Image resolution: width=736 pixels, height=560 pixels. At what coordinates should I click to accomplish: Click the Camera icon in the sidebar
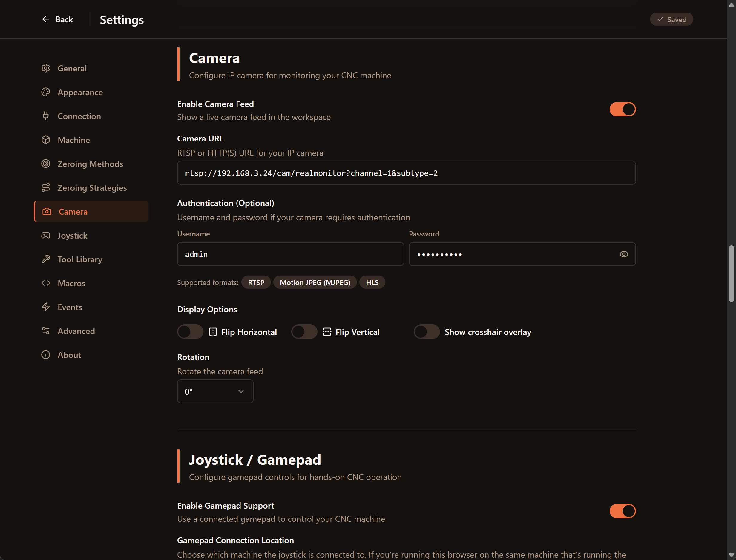(47, 211)
